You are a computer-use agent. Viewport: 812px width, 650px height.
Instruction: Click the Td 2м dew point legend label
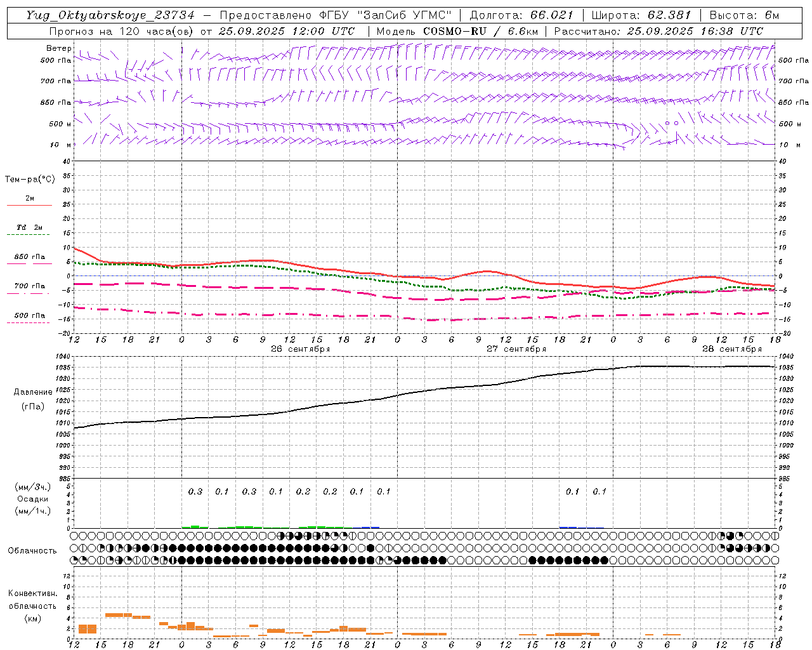pyautogui.click(x=29, y=227)
